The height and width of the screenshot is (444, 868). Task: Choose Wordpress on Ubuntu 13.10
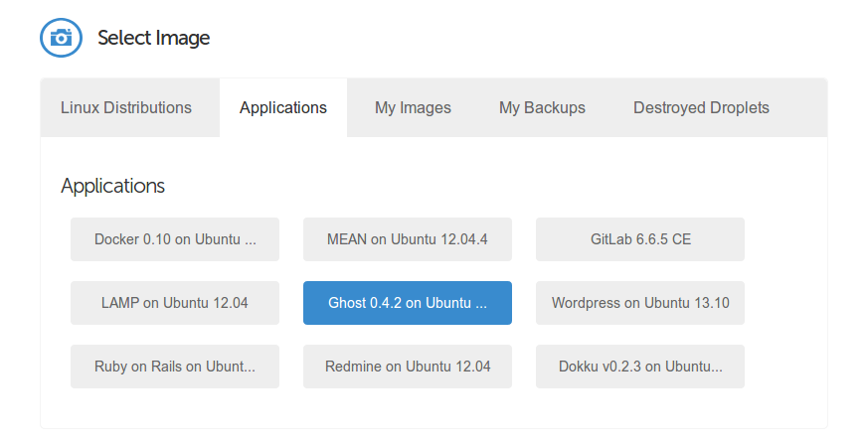tap(640, 303)
